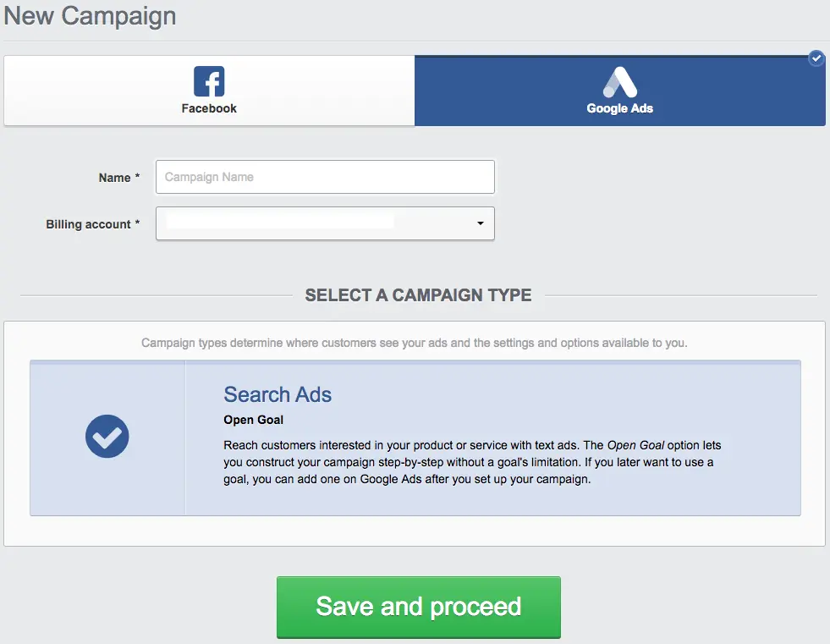The width and height of the screenshot is (830, 644).
Task: Click the New Campaign page heading
Action: pyautogui.click(x=90, y=16)
